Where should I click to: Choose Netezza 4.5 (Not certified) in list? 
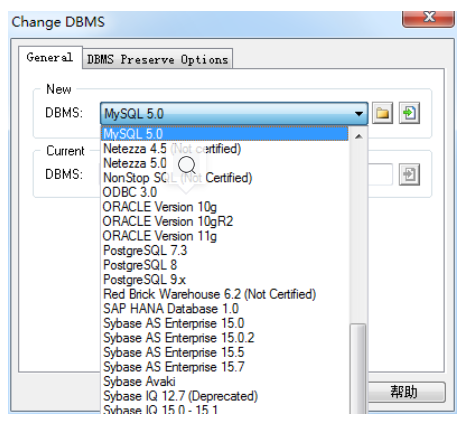point(224,149)
